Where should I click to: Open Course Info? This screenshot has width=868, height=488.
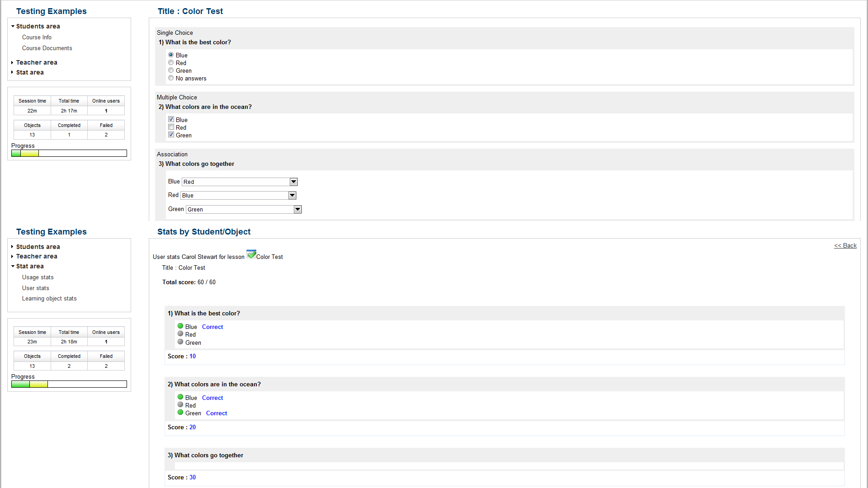pos(37,37)
